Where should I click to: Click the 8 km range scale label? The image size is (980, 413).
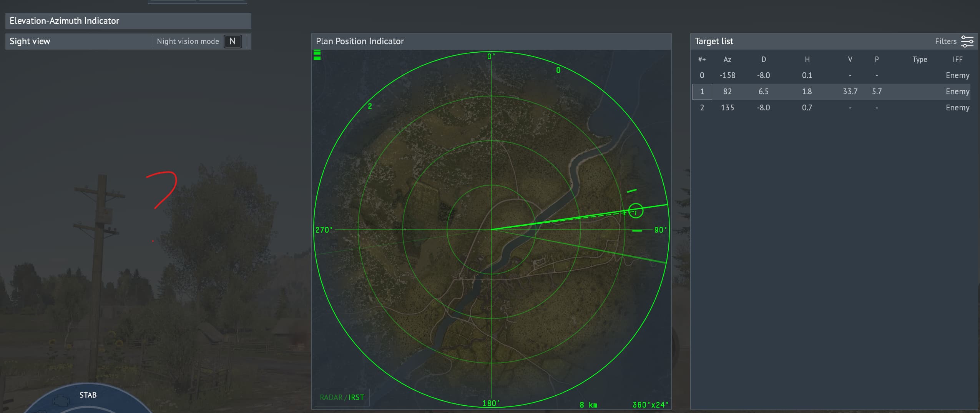588,405
